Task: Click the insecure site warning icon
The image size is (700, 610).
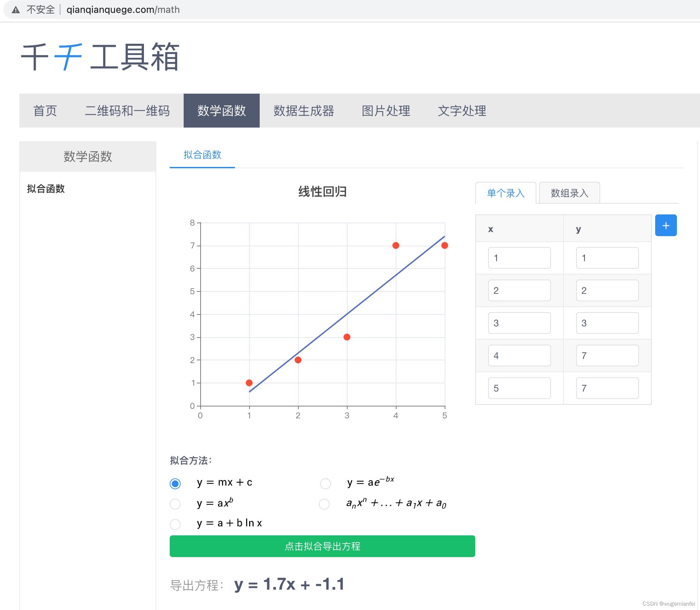Action: point(16,10)
